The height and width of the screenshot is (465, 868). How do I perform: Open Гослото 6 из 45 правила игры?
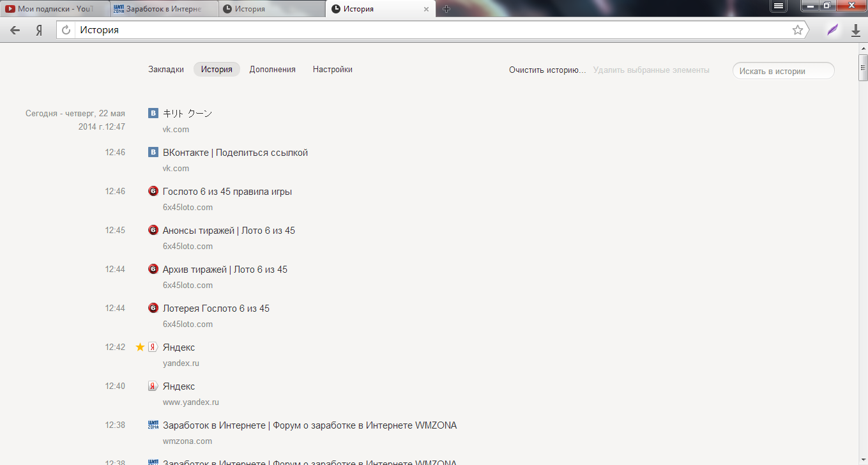click(x=227, y=192)
